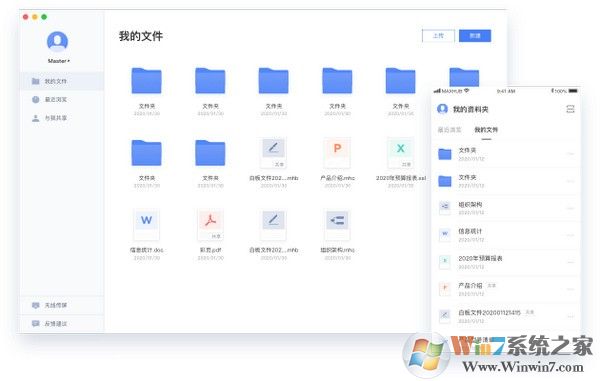Open more options for 产品介绍 row

570,290
